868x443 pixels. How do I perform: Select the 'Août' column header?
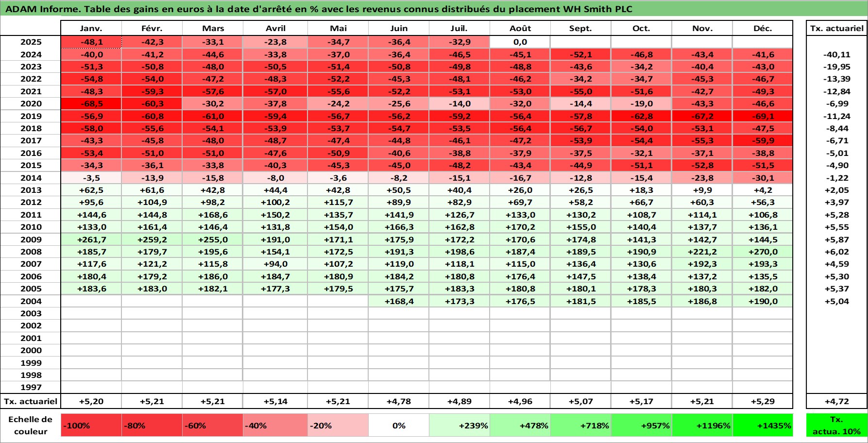pos(520,29)
